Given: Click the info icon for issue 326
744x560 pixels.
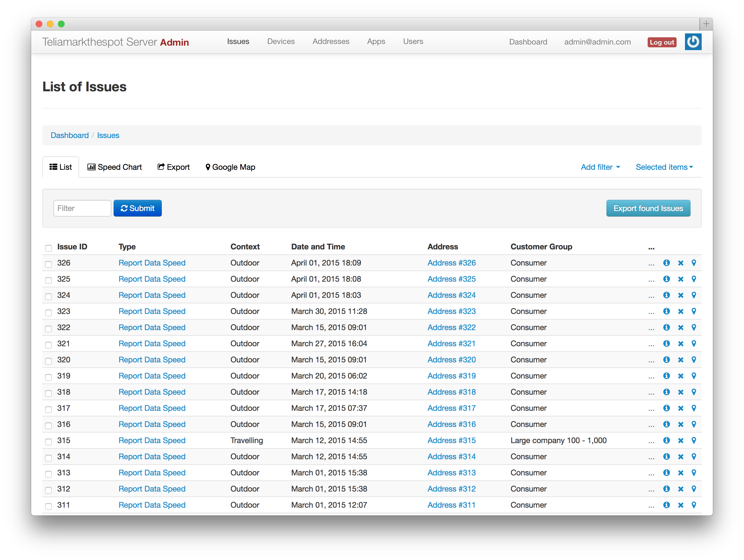Looking at the screenshot, I should click(x=666, y=263).
